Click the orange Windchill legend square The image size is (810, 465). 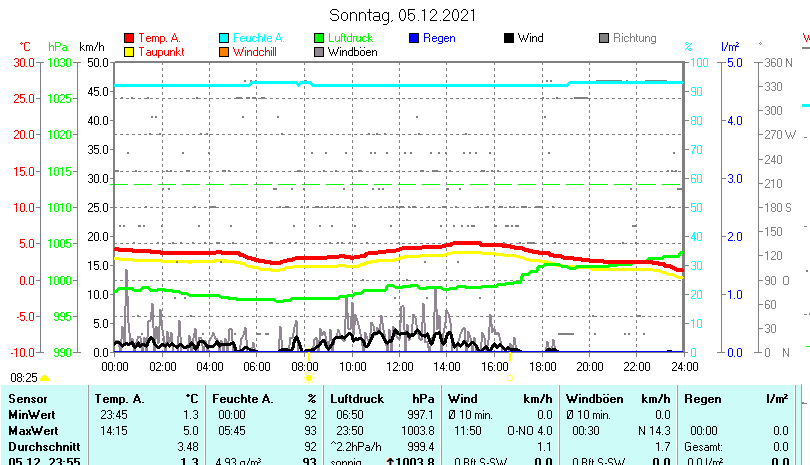pos(224,51)
